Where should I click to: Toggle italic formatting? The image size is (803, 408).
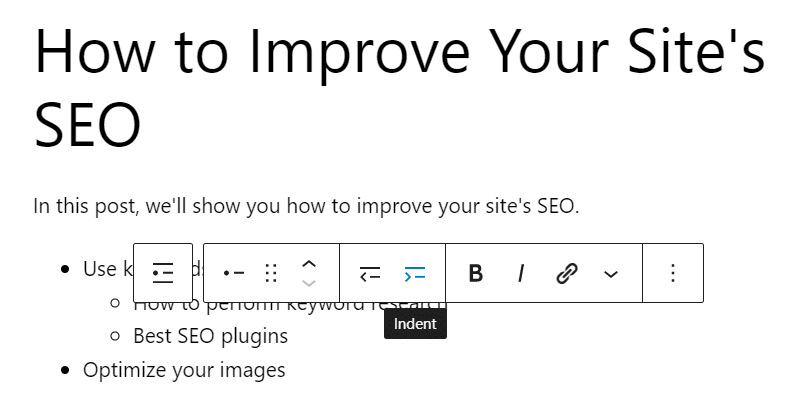point(521,273)
